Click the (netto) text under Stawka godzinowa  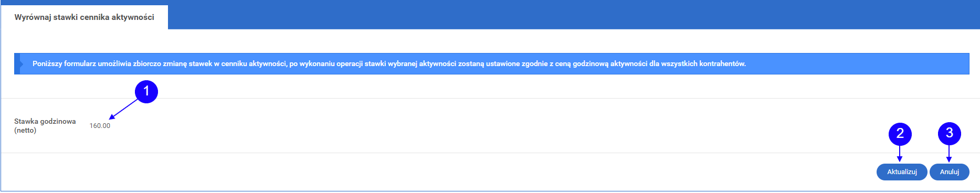click(25, 130)
